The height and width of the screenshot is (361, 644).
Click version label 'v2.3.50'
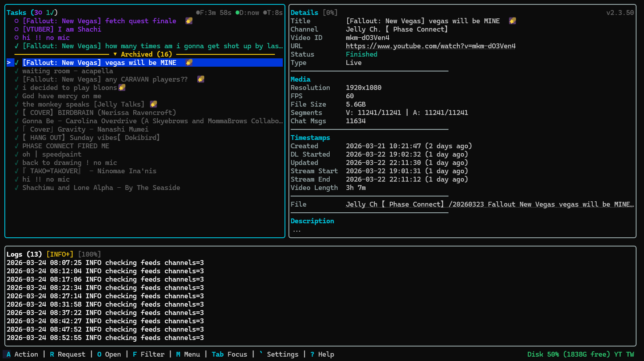(x=620, y=13)
